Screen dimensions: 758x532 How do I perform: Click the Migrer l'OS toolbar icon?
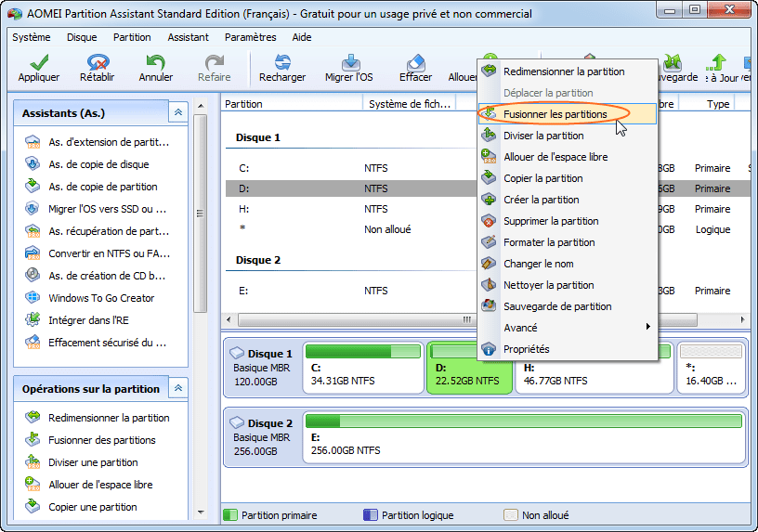tap(350, 62)
